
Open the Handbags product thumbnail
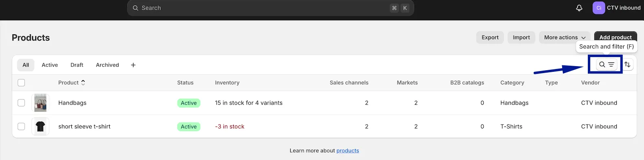coord(40,103)
